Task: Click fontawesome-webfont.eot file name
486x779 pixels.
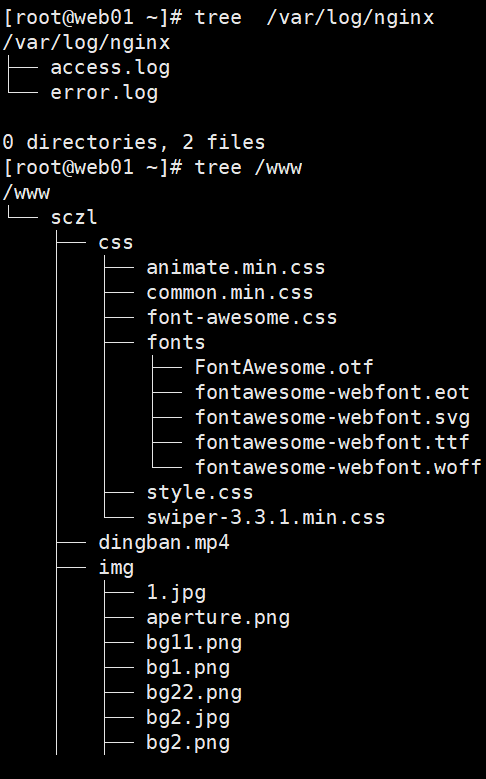Action: (332, 392)
